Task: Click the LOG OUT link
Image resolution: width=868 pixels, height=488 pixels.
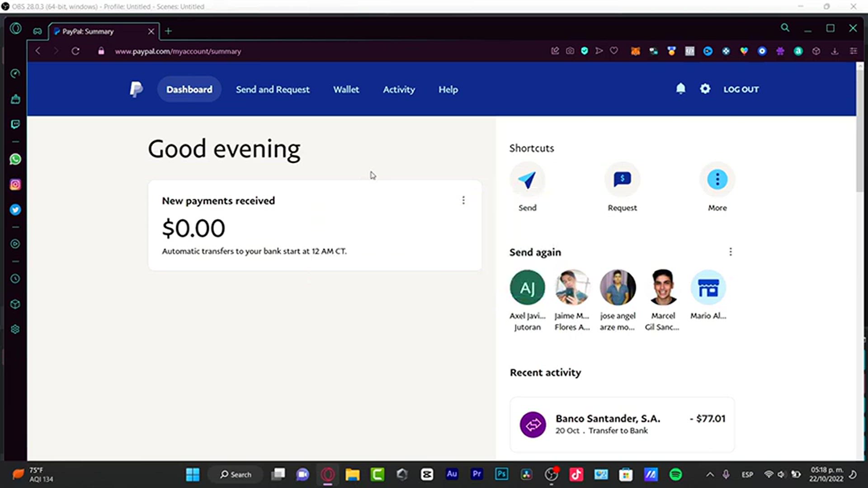Action: point(741,89)
